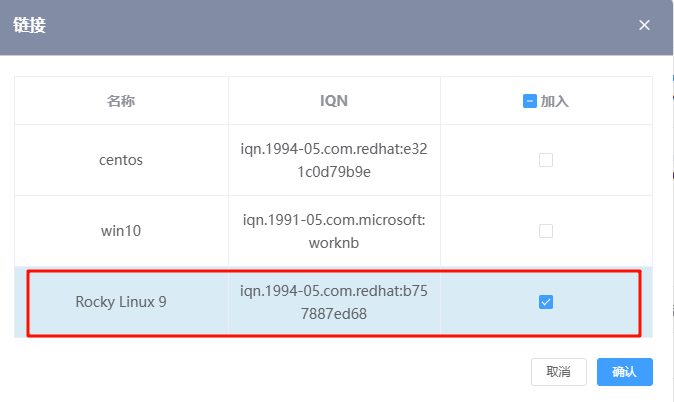Uncheck the Rocky Linux 9 加入 checkbox
The image size is (674, 402).
coord(546,302)
